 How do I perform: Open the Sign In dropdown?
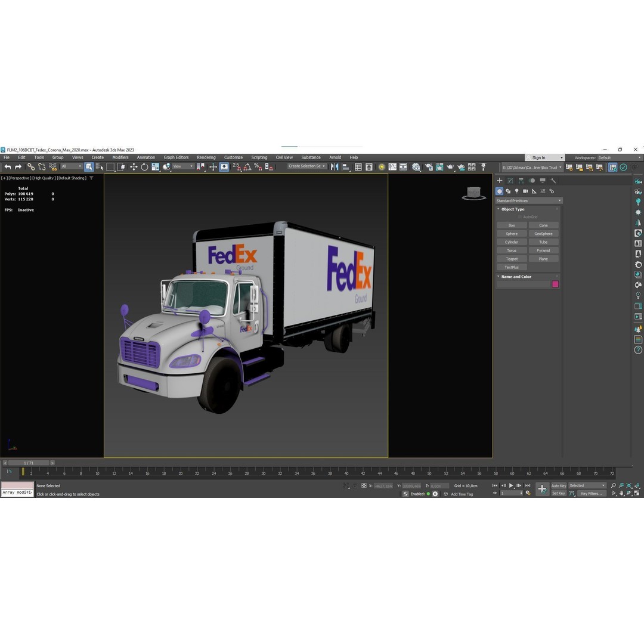pyautogui.click(x=544, y=157)
